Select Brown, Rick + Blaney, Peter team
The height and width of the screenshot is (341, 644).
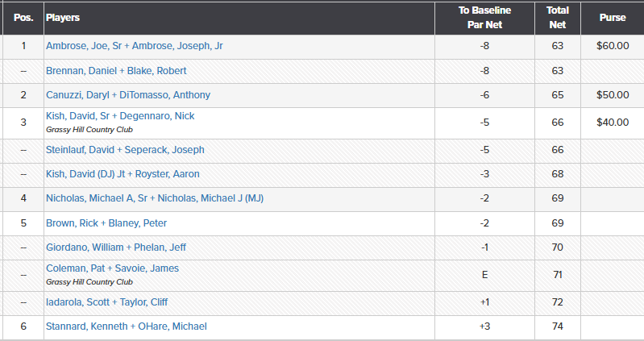[x=106, y=222]
